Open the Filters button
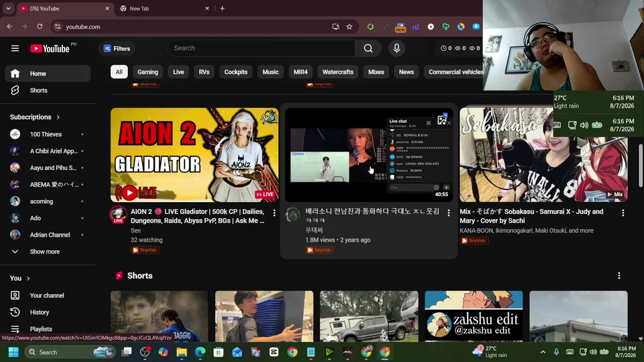This screenshot has width=644, height=362. [117, 48]
